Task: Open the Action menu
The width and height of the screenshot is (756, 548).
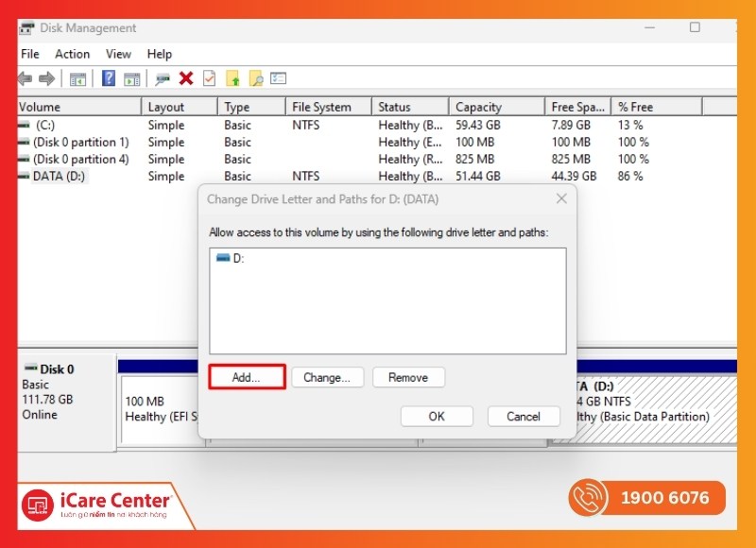Action: click(72, 54)
